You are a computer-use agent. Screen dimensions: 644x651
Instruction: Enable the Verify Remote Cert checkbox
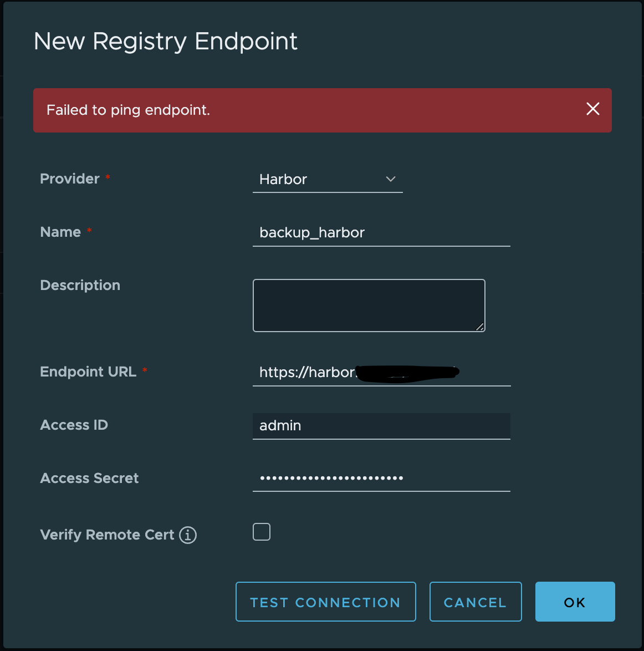(261, 531)
